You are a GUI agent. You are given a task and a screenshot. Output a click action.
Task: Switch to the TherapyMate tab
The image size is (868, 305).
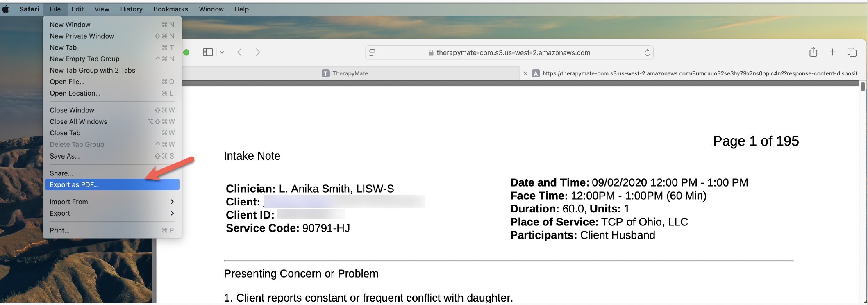350,73
